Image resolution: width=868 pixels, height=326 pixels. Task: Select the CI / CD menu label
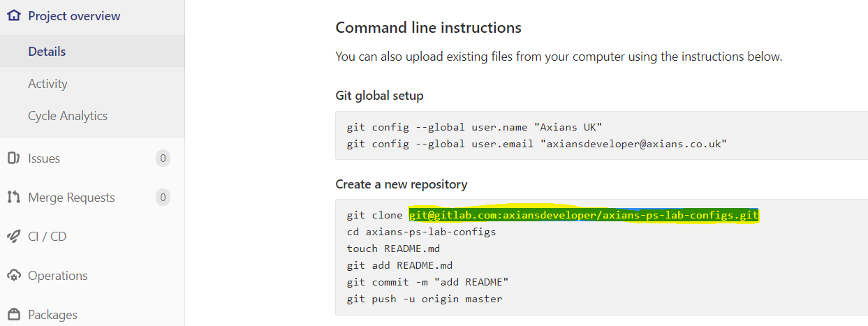[x=47, y=237]
